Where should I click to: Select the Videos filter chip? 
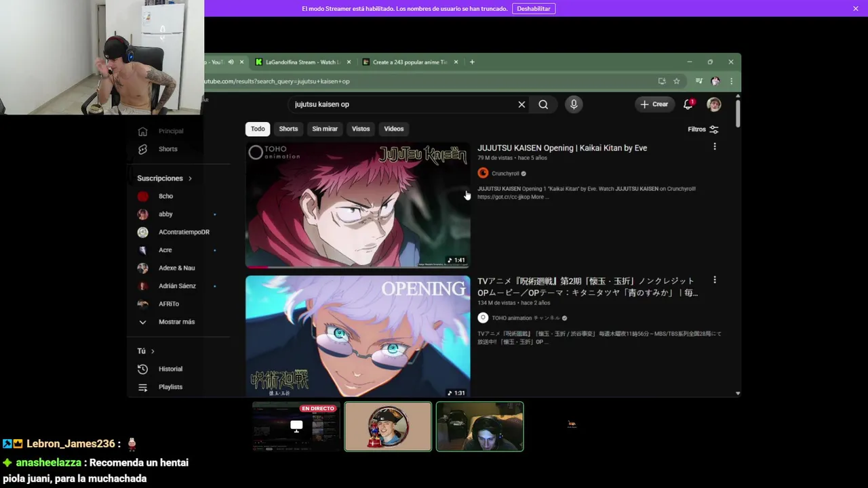pos(394,129)
